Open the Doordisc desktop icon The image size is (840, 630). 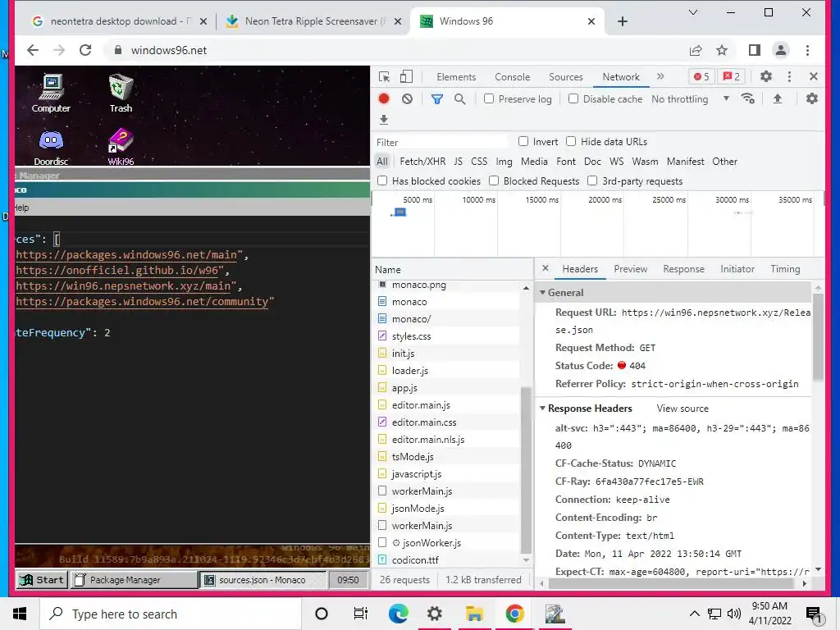[51, 148]
